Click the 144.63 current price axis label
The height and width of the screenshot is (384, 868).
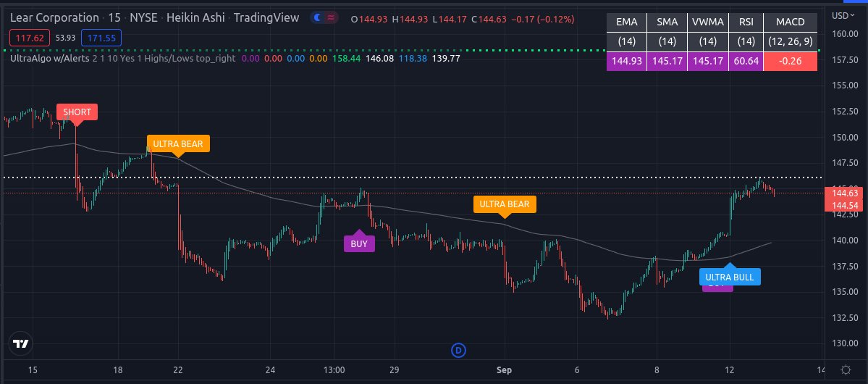tap(844, 193)
